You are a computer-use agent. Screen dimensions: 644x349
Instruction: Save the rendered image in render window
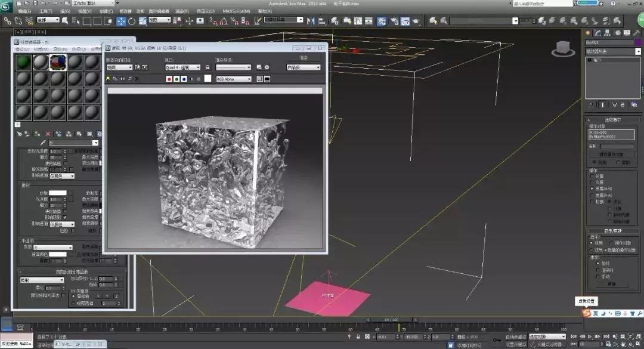[x=108, y=79]
